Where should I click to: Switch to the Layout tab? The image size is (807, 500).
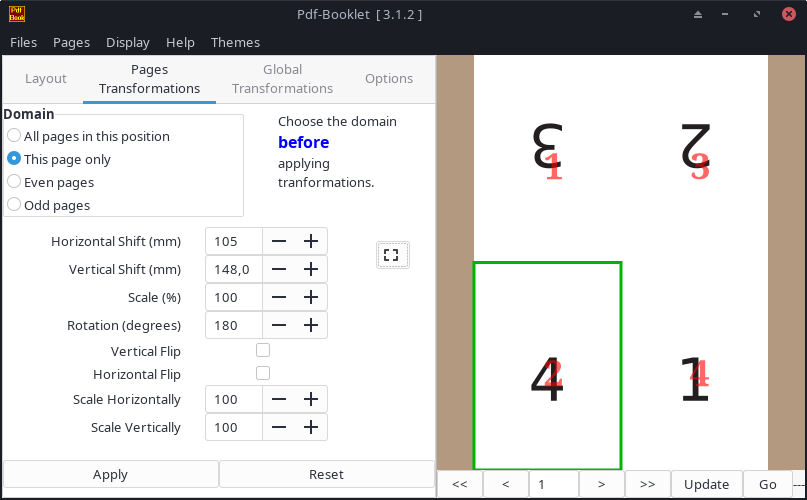click(46, 79)
